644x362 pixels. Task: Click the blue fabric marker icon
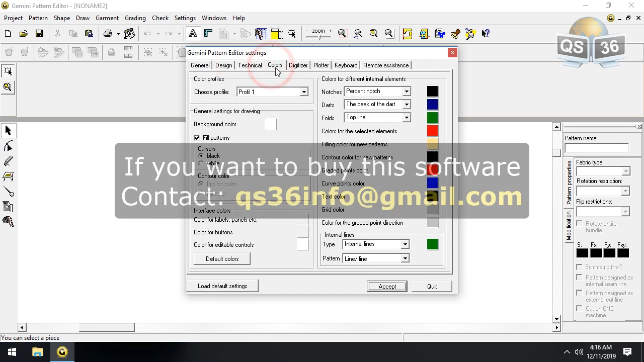coord(424,34)
